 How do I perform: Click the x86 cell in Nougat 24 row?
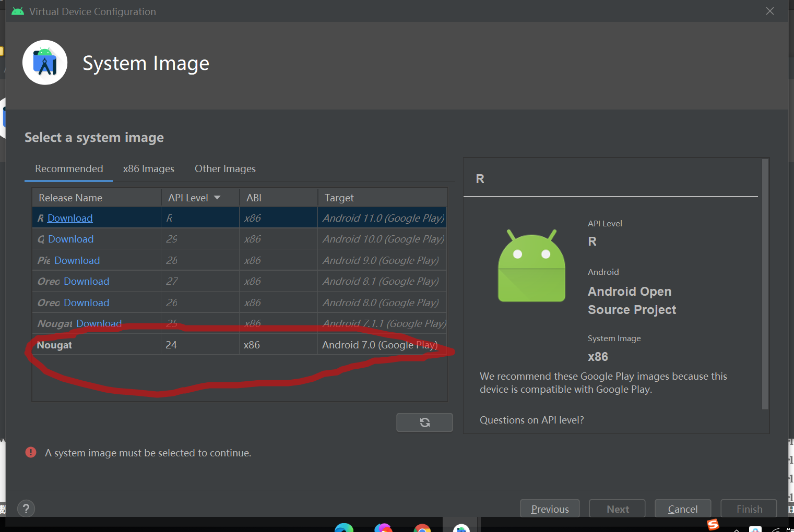coord(279,345)
